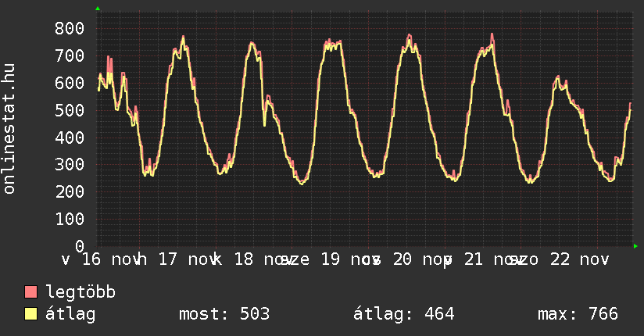Click the "szo 22 nov" date label
The image size is (644, 336).
[558, 259]
